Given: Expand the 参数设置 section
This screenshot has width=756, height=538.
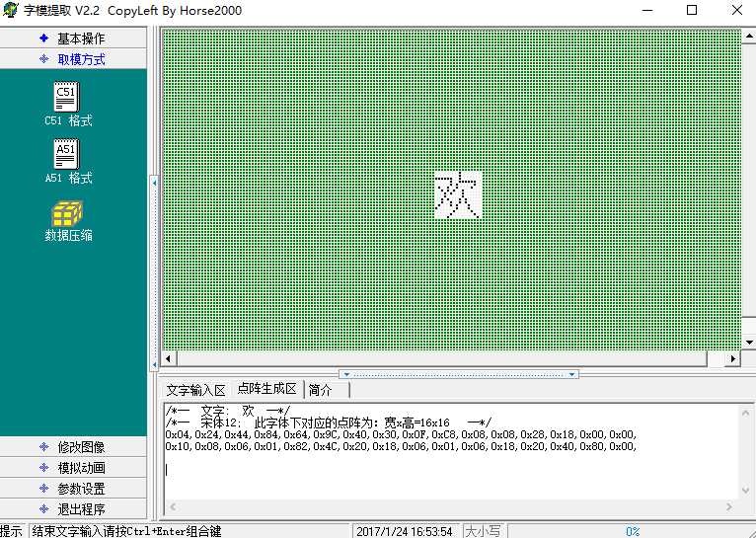Looking at the screenshot, I should [73, 489].
